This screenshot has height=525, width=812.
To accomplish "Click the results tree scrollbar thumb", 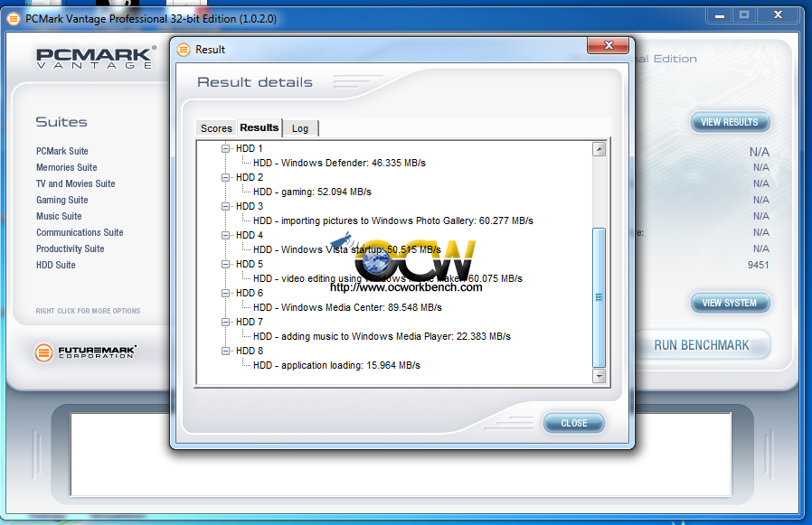I will pyautogui.click(x=600, y=297).
